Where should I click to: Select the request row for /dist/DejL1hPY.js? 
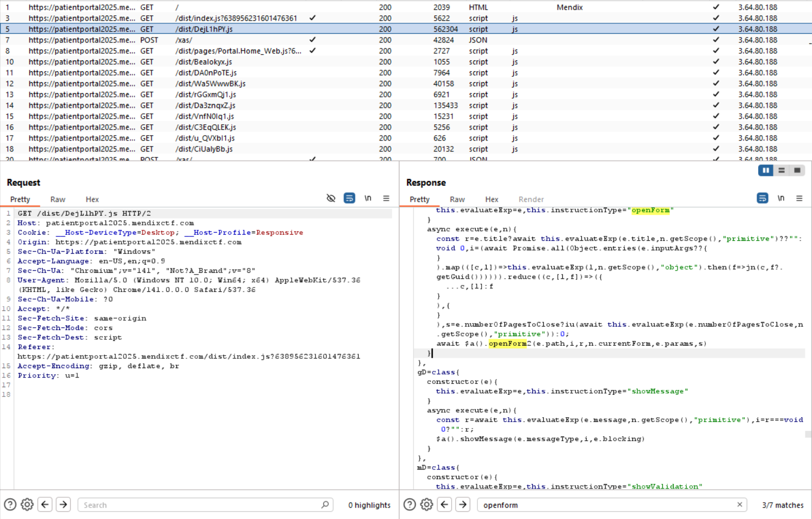(x=406, y=29)
